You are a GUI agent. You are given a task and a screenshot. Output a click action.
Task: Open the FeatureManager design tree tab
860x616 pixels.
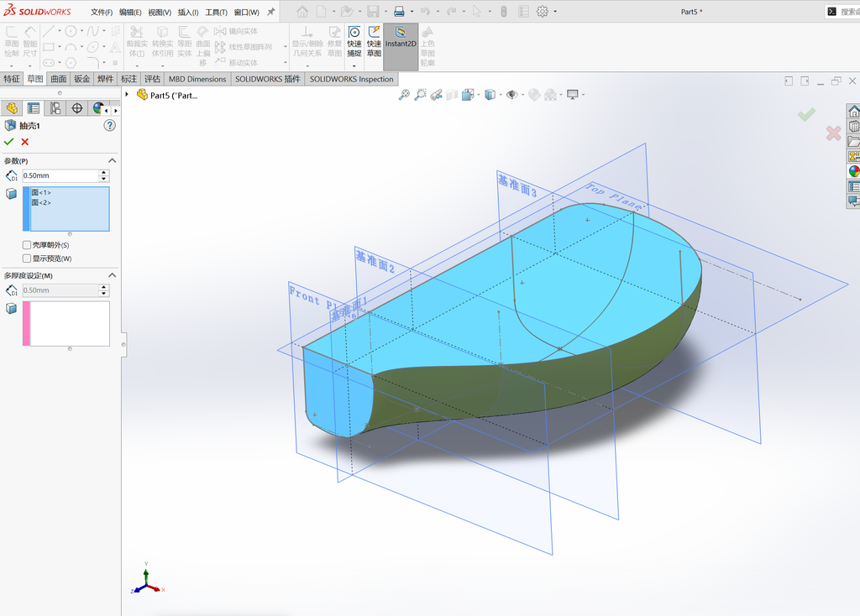click(12, 108)
